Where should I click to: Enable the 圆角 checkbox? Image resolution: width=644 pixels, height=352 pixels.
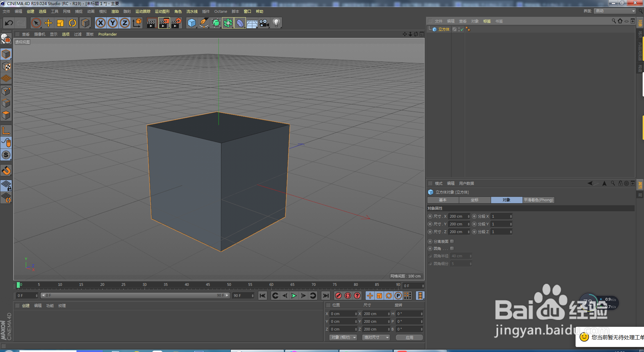[x=452, y=249]
